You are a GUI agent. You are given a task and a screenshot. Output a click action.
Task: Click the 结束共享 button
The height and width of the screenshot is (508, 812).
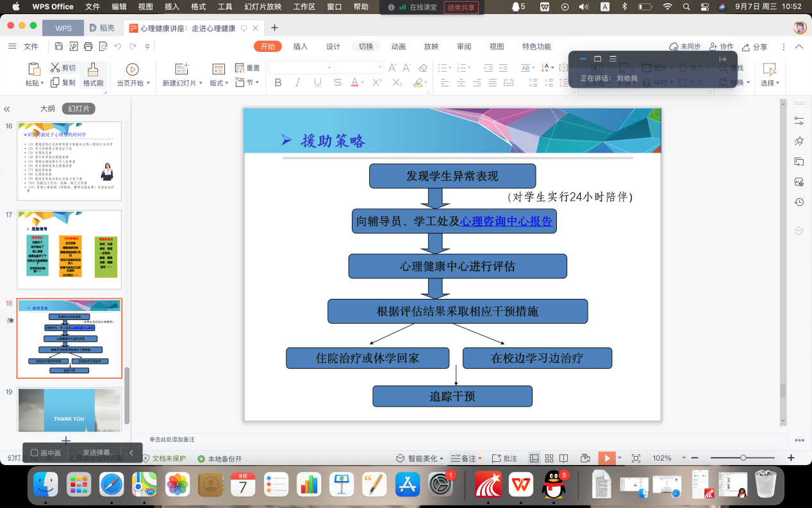[461, 7]
